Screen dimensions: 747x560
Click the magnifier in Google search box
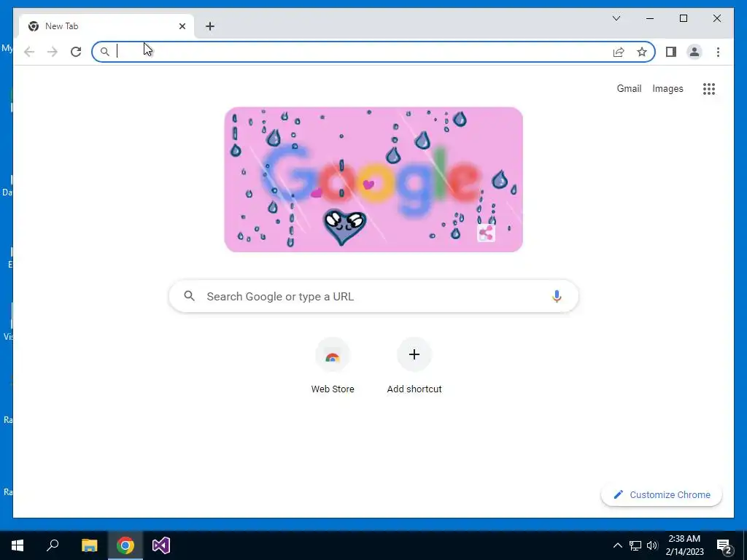click(189, 296)
